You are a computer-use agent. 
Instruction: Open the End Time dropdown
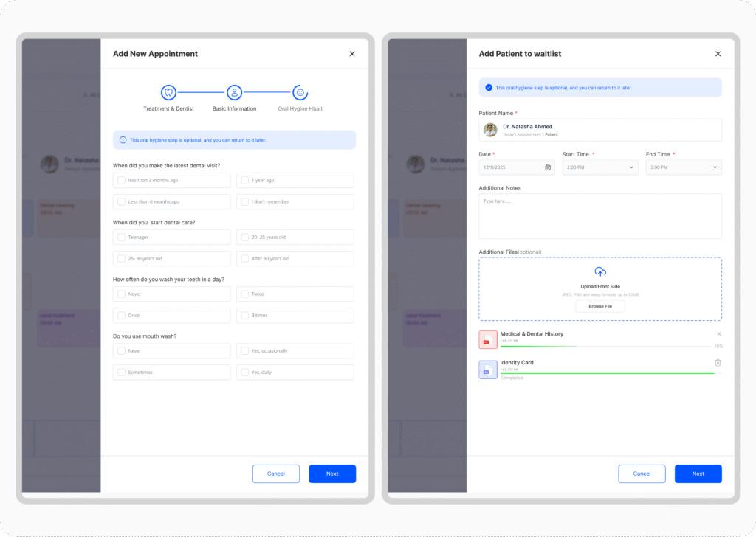683,167
